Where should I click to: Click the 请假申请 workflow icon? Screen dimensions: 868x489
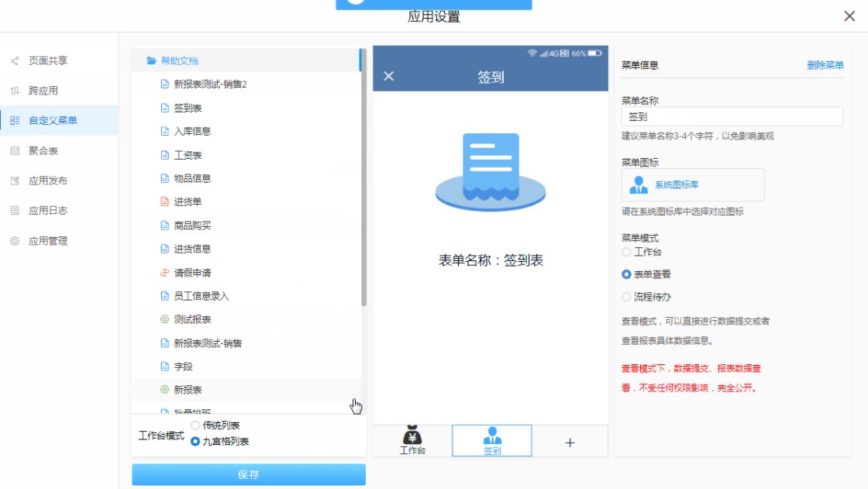[x=164, y=273]
